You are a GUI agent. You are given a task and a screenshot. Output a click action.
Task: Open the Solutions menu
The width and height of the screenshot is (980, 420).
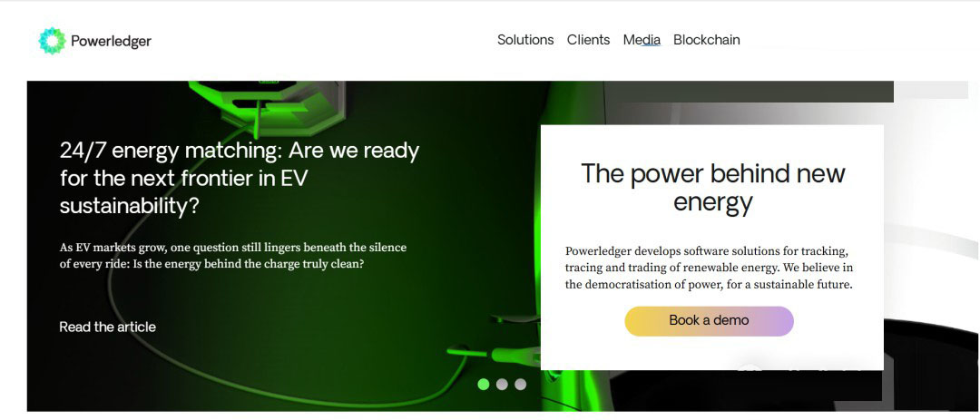pos(525,40)
